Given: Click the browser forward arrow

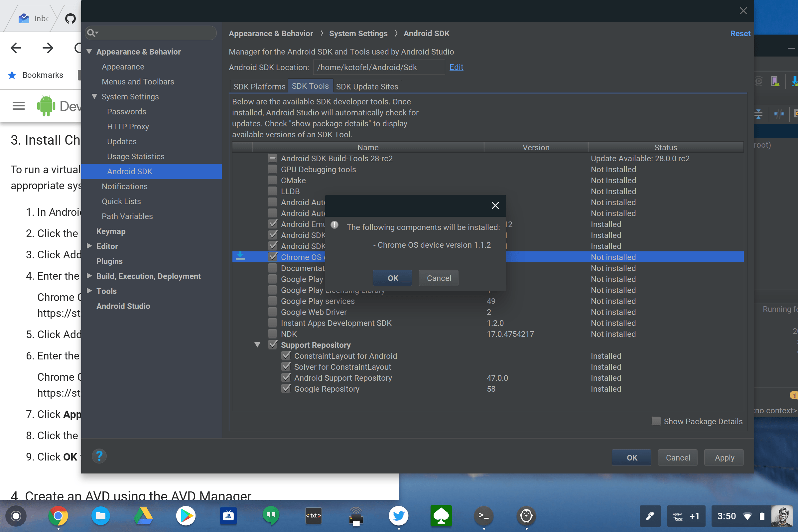Looking at the screenshot, I should 48,48.
